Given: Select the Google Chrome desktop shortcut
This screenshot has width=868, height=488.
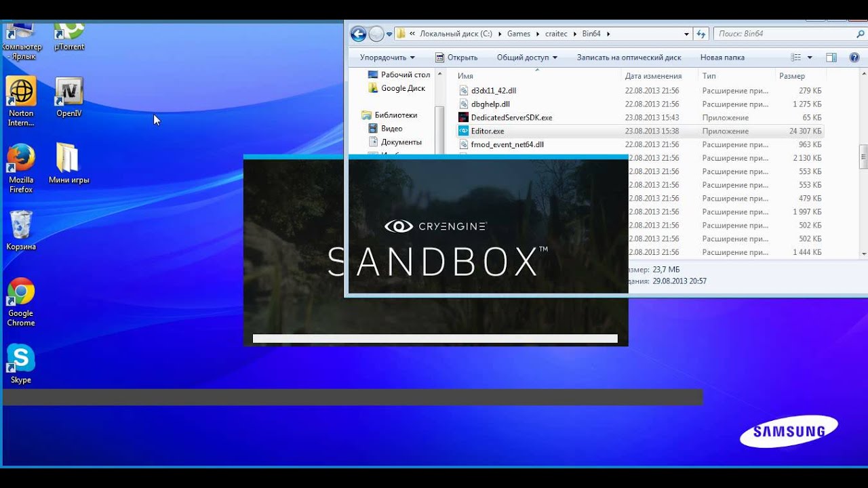Looking at the screenshot, I should (21, 302).
